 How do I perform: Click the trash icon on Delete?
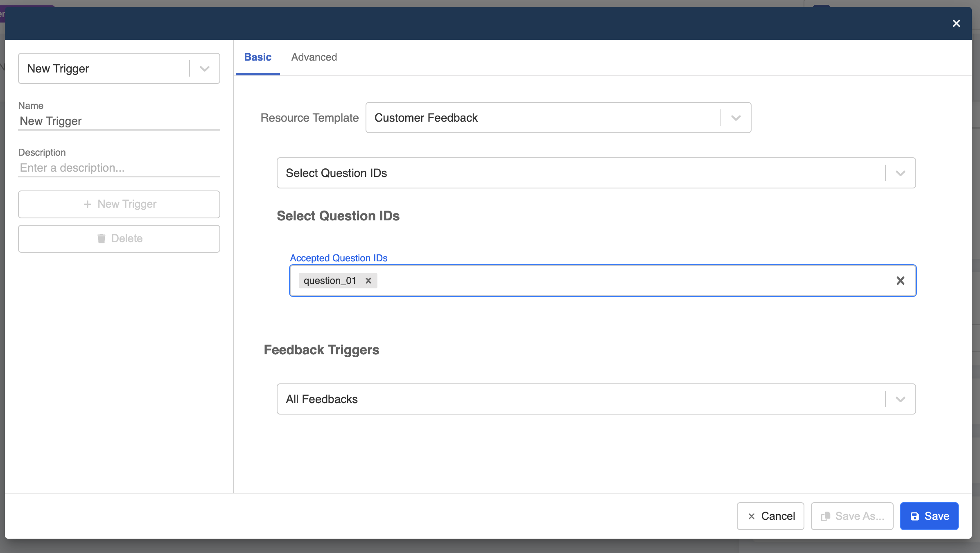(102, 238)
